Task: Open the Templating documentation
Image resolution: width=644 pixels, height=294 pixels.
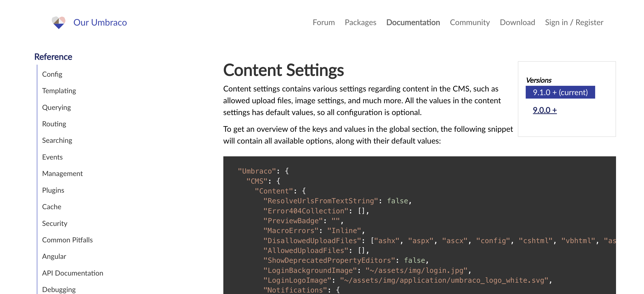Action: (x=59, y=91)
